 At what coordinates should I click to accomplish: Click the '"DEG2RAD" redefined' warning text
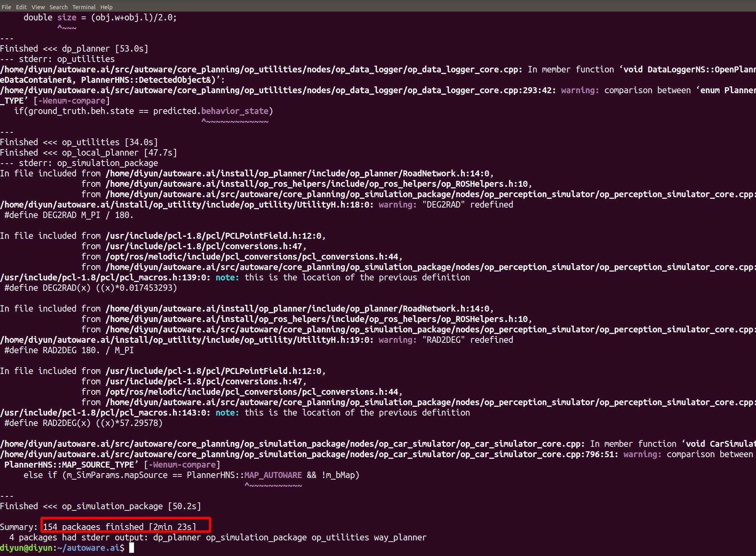click(x=468, y=205)
